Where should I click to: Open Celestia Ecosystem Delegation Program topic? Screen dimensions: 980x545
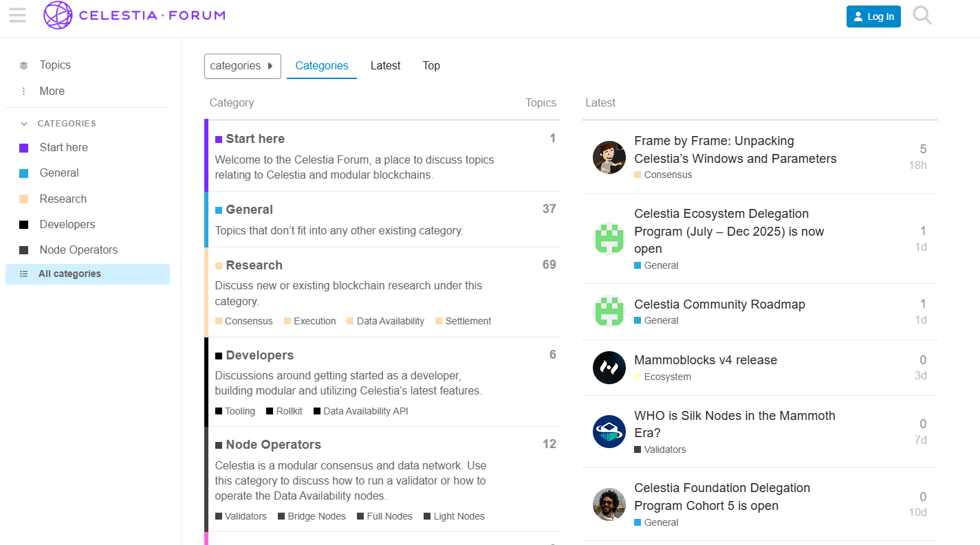pyautogui.click(x=729, y=232)
